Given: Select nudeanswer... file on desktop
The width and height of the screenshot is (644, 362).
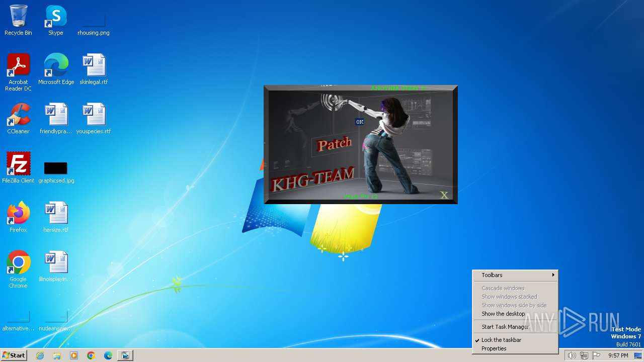Looking at the screenshot, I should 56,321.
